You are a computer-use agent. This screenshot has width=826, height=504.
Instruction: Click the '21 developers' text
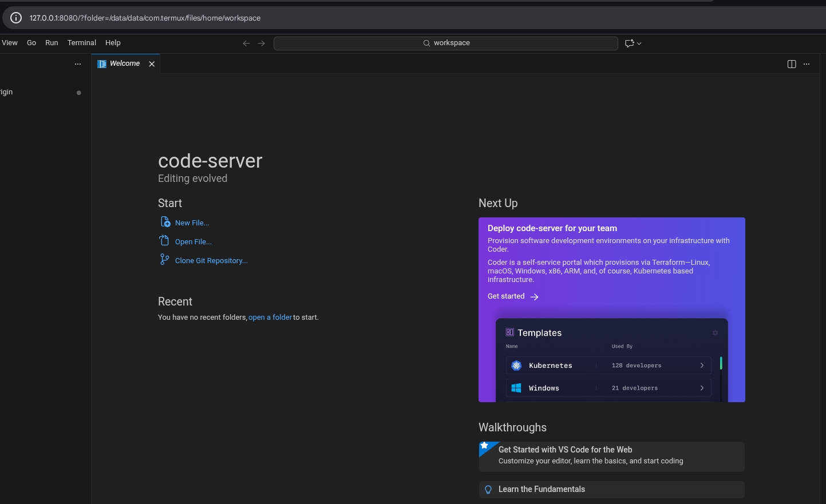(635, 388)
